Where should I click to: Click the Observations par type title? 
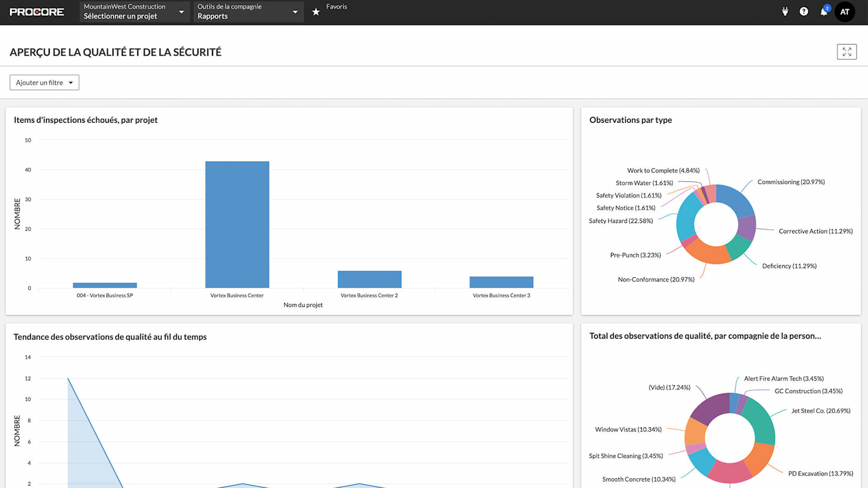631,120
